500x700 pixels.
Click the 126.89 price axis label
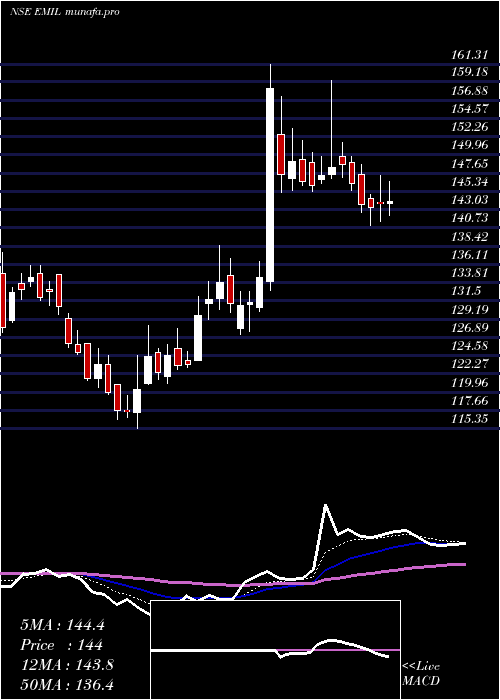[x=470, y=328]
